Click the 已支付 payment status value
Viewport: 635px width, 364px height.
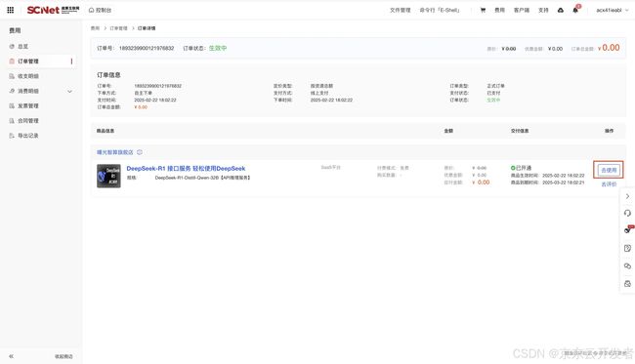(x=493, y=93)
